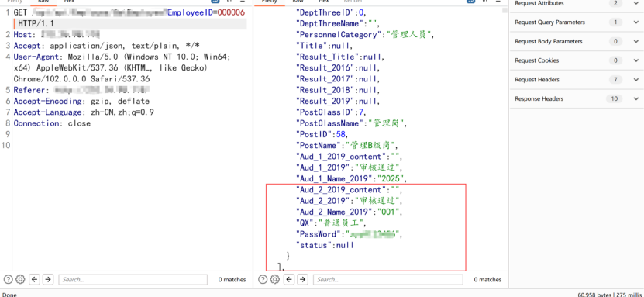
Task: Click the "PassWord" response line
Action: point(349,234)
